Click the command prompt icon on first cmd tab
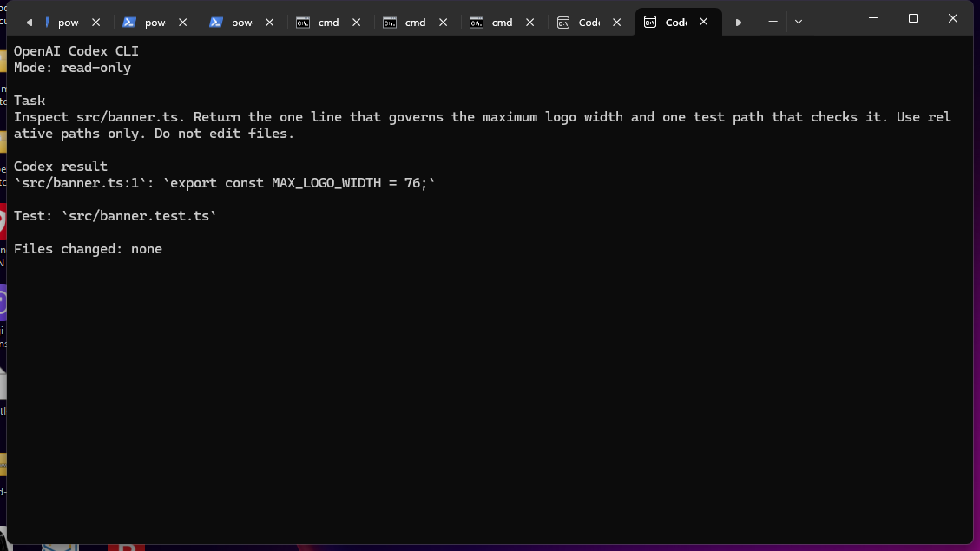The width and height of the screenshot is (980, 551). 302,23
